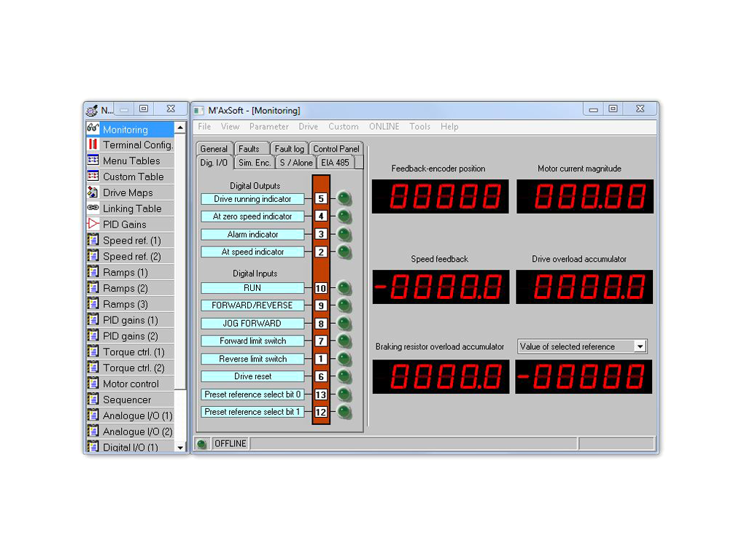
Task: Open the PID Gains triangle icon
Action: coord(93,225)
